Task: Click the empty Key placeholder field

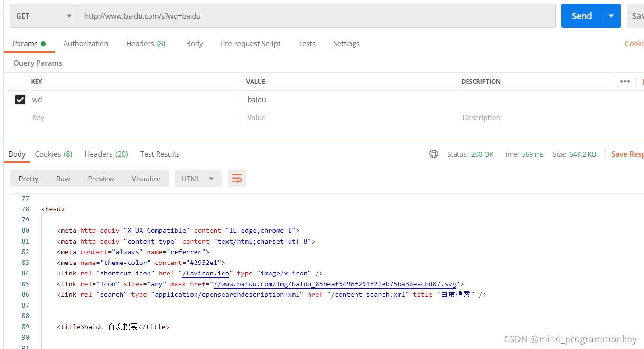Action: (x=135, y=118)
